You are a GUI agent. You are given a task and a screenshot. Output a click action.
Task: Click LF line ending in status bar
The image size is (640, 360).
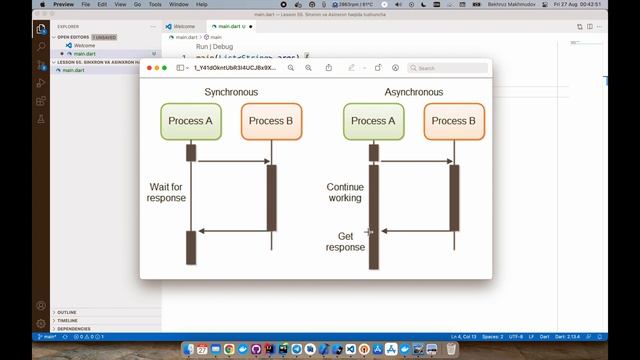[531, 337]
